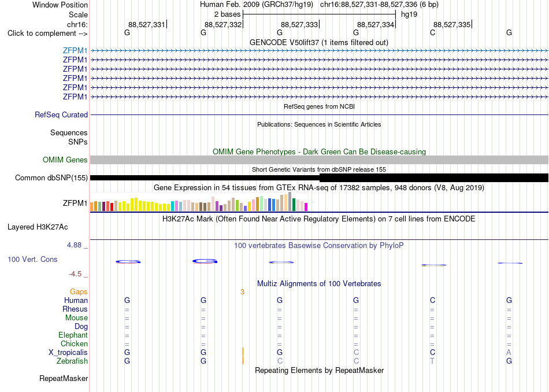Click the Common dbSNP(155) track label
549x392 pixels.
pos(51,177)
